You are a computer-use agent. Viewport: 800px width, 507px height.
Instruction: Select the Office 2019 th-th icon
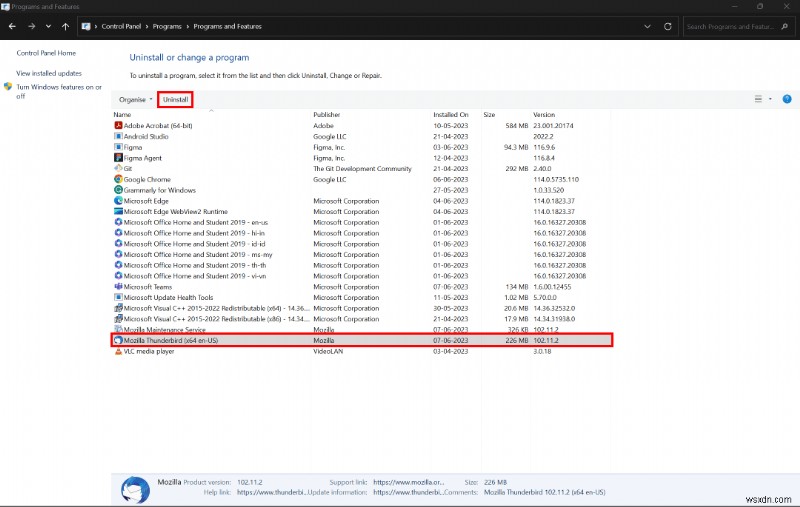pos(118,265)
